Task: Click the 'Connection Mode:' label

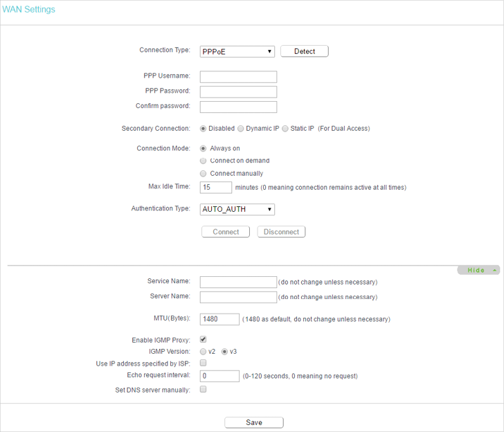Action: pyautogui.click(x=163, y=148)
